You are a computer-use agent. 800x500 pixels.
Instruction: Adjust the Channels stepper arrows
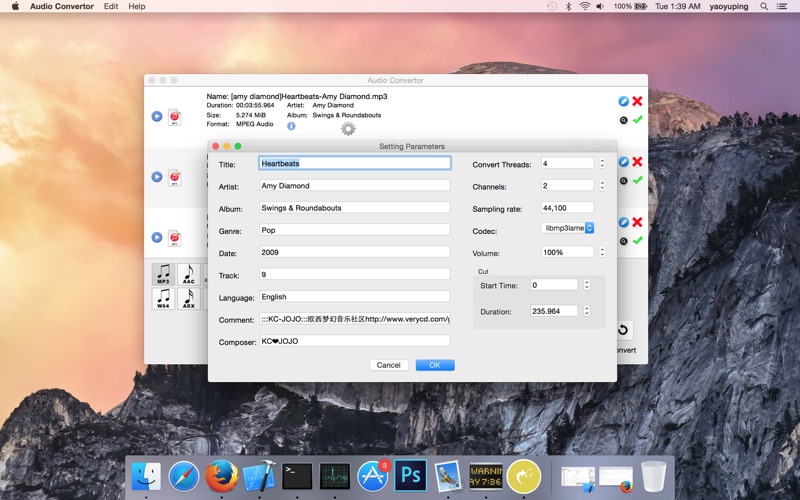point(602,186)
